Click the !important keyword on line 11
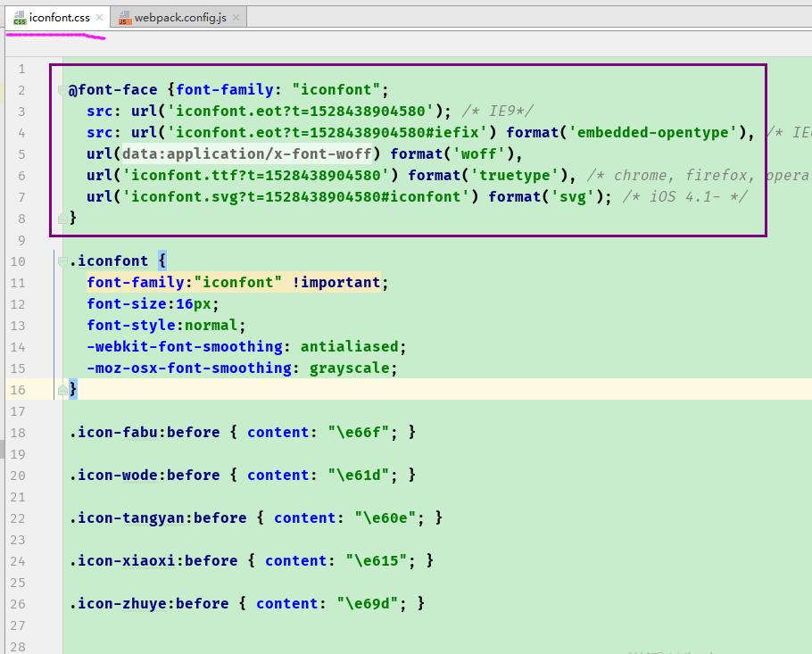Screen dimensions: 812x654 (336, 282)
